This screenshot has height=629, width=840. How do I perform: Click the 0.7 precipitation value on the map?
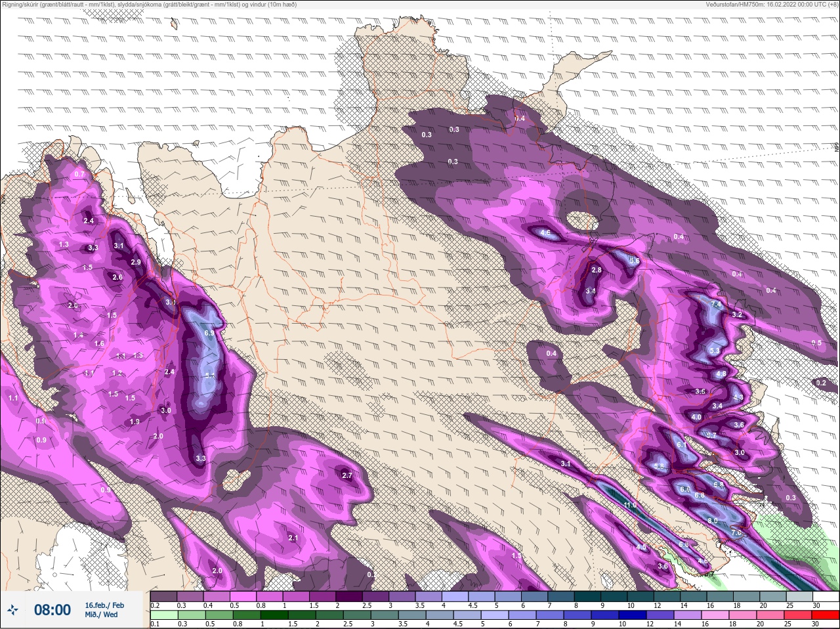click(x=79, y=174)
